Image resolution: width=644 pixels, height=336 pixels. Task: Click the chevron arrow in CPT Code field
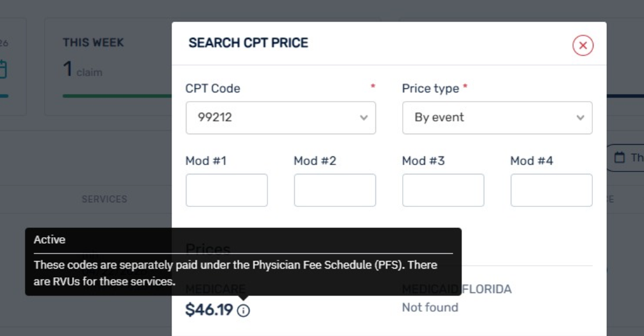364,117
